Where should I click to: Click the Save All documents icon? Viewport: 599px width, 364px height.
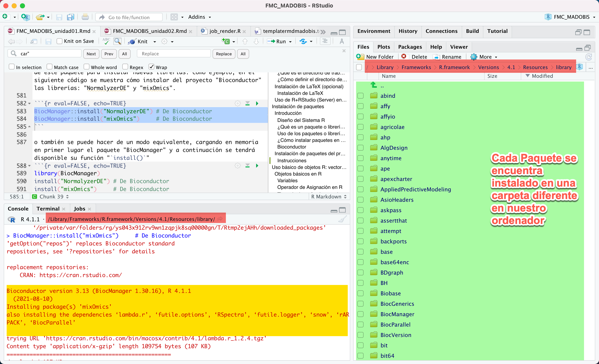(70, 17)
